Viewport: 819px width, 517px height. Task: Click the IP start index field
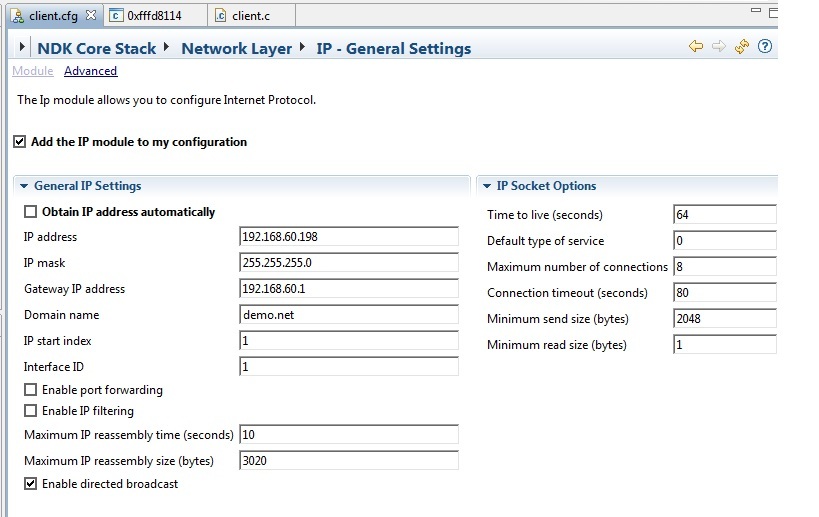pyautogui.click(x=349, y=341)
